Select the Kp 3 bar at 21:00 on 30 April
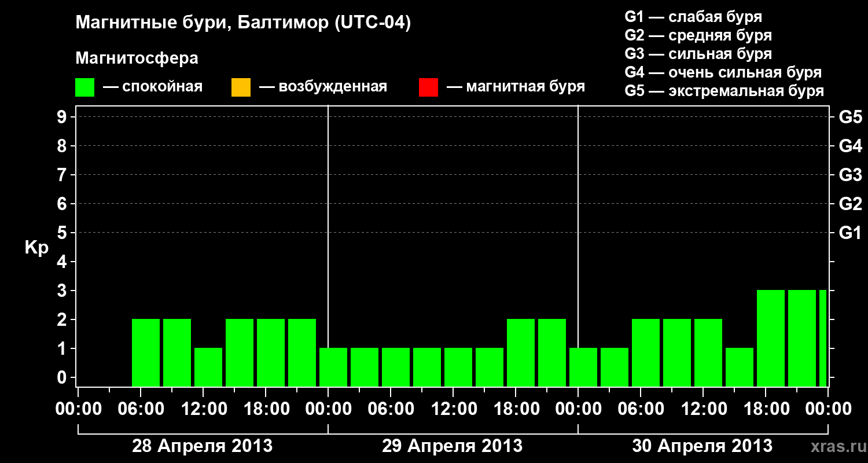This screenshot has height=463, width=868. point(802,338)
